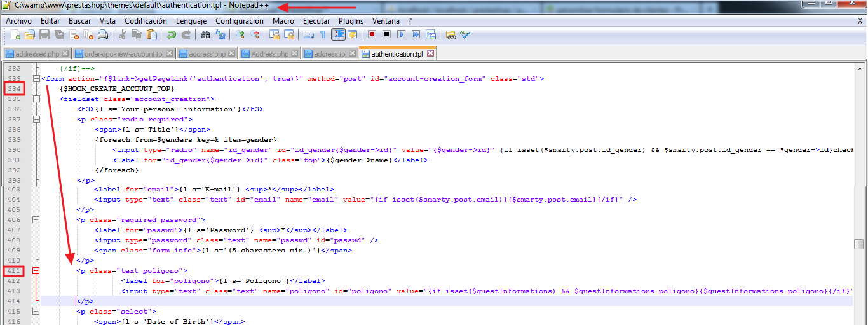Close document with X in menu bar
The height and width of the screenshot is (325, 868).
(860, 20)
